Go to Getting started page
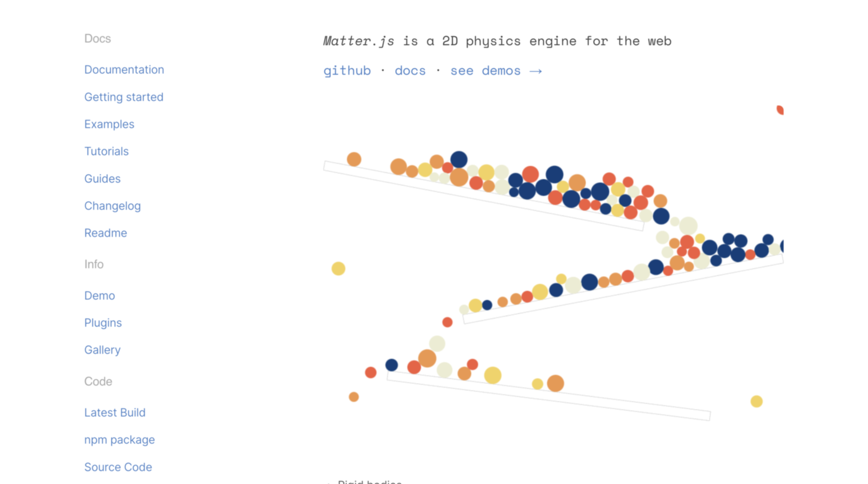 tap(123, 97)
